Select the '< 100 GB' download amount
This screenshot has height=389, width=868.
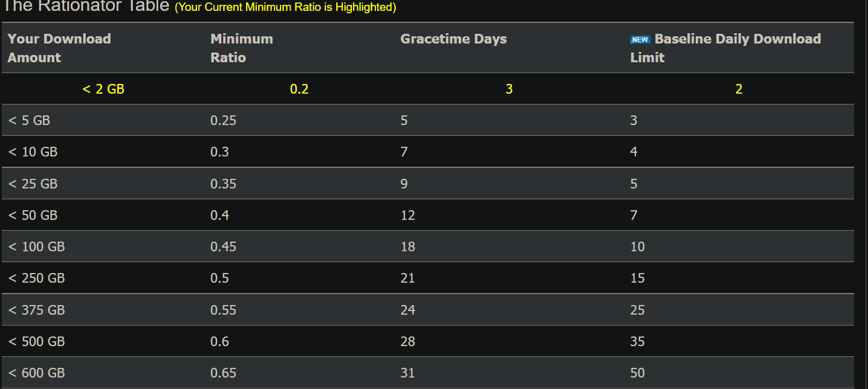pos(36,247)
